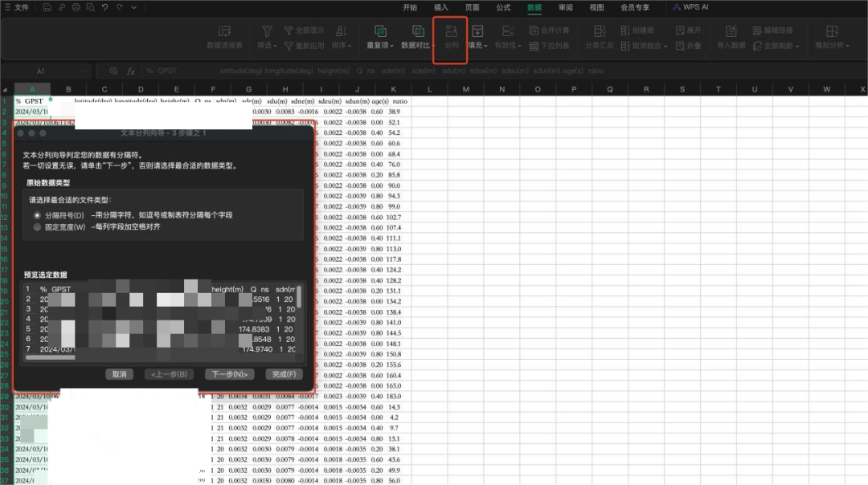
Task: Click the 合并计算 consolidate tool
Action: tap(549, 31)
